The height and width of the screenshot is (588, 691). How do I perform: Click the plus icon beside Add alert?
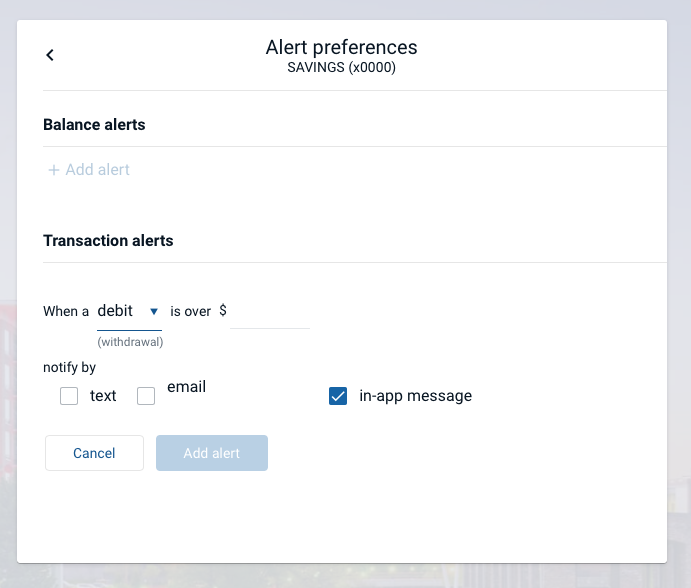[x=54, y=170]
